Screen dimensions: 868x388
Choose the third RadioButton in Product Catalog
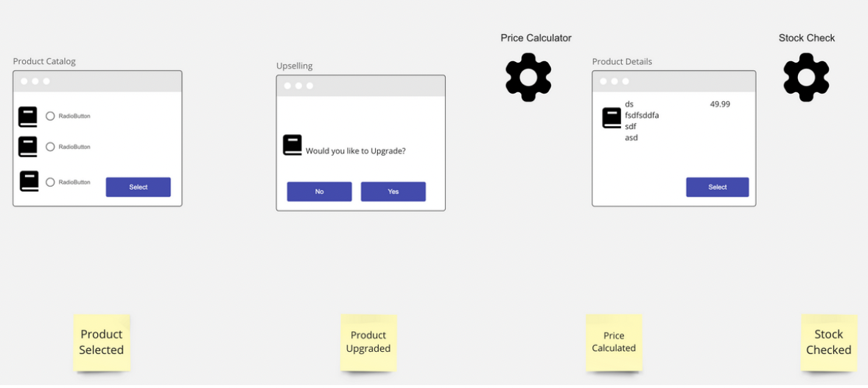[x=50, y=182]
